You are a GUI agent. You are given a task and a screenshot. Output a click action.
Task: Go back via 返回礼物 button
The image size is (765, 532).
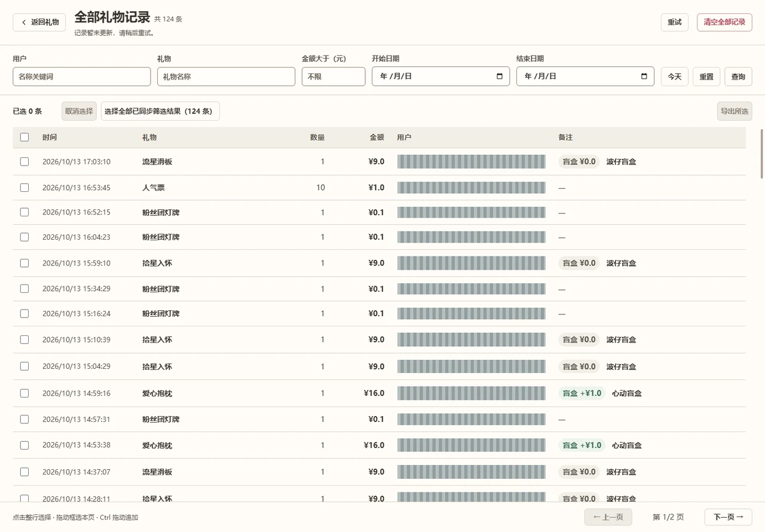tap(39, 22)
